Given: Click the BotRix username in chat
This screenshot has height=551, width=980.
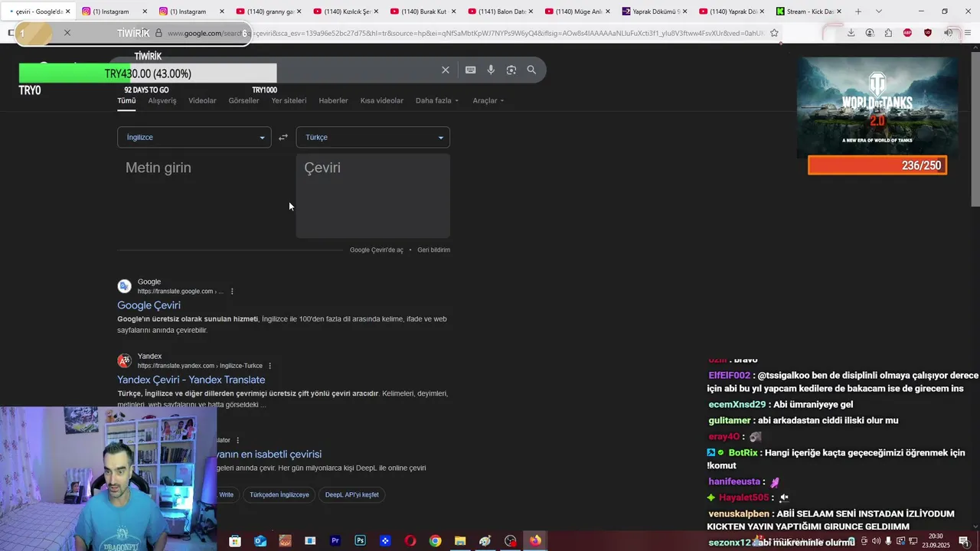Looking at the screenshot, I should 743,453.
